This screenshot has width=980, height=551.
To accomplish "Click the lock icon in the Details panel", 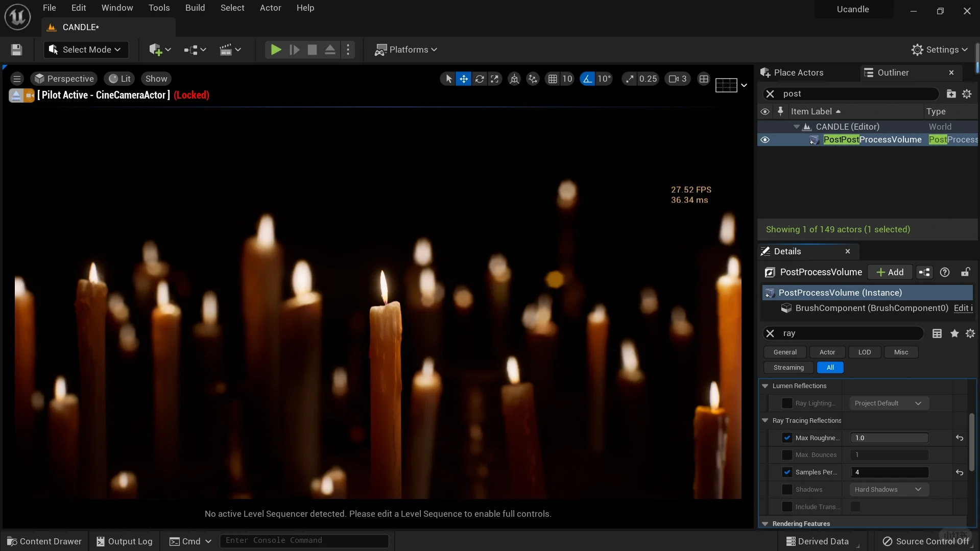I will 965,272.
